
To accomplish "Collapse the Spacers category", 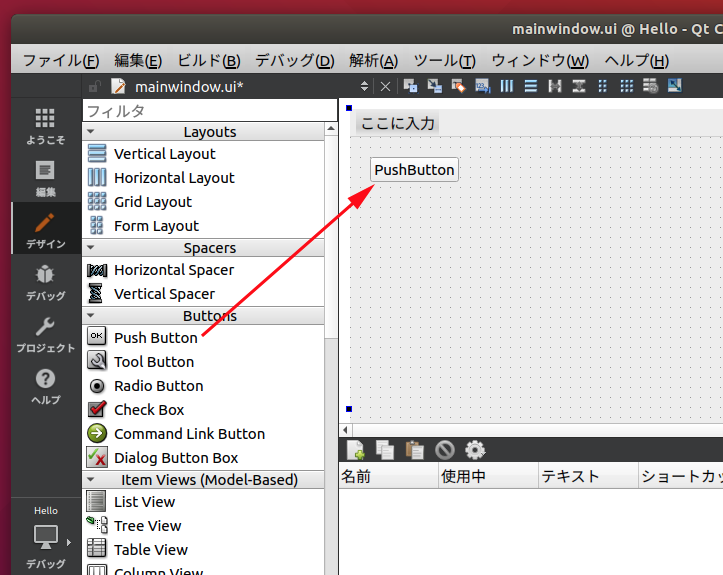I will (x=91, y=248).
